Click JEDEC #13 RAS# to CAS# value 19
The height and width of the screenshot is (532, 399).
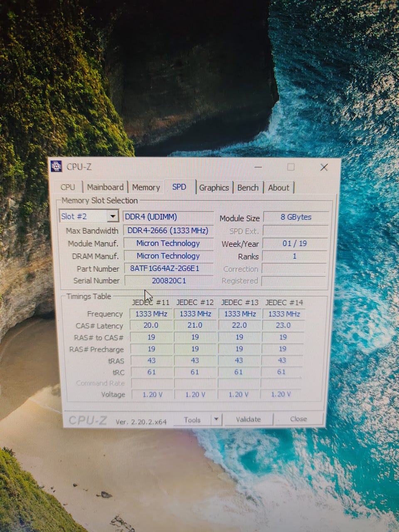pos(239,337)
